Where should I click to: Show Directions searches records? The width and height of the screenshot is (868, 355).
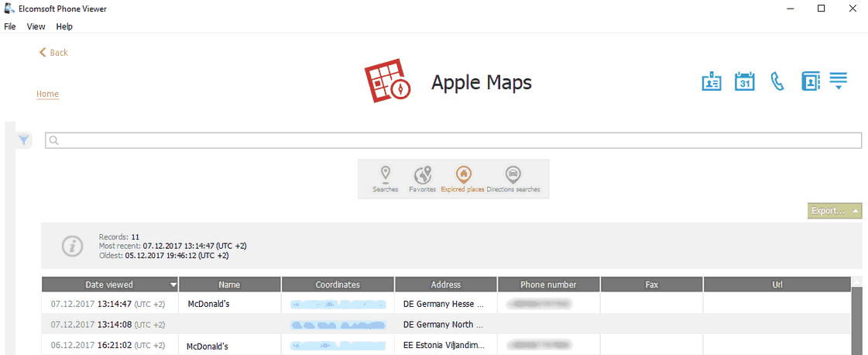coord(513,178)
